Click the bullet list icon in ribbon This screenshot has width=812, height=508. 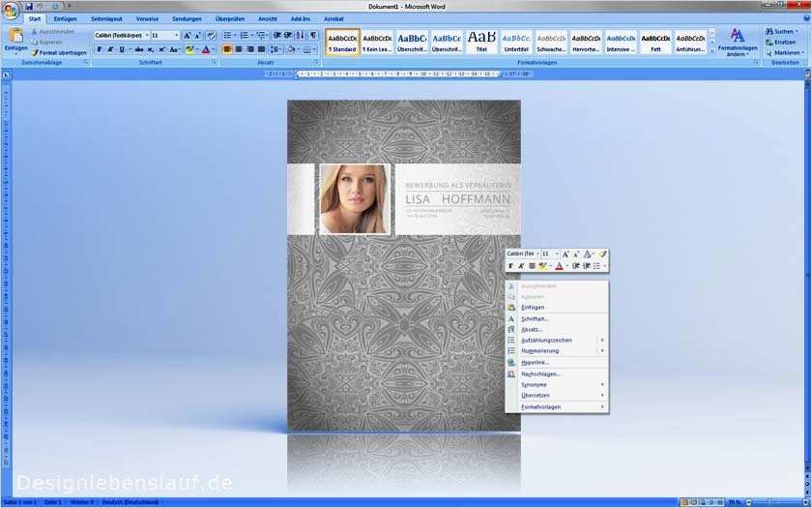(x=227, y=35)
